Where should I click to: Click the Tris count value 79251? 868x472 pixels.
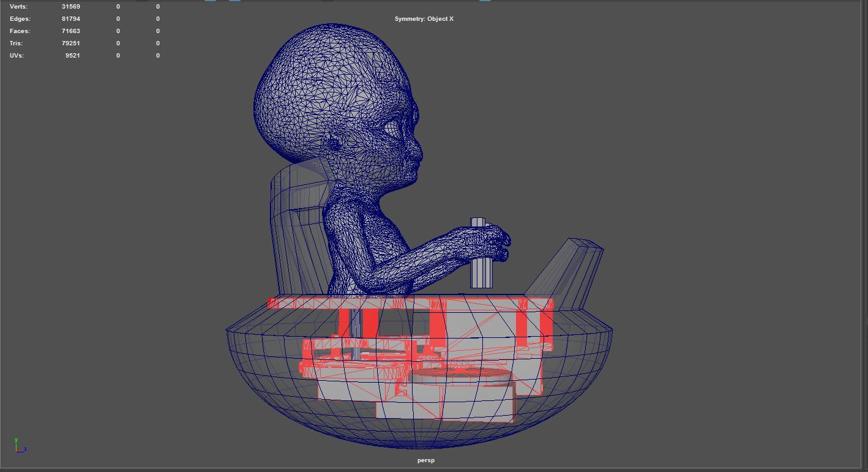71,43
